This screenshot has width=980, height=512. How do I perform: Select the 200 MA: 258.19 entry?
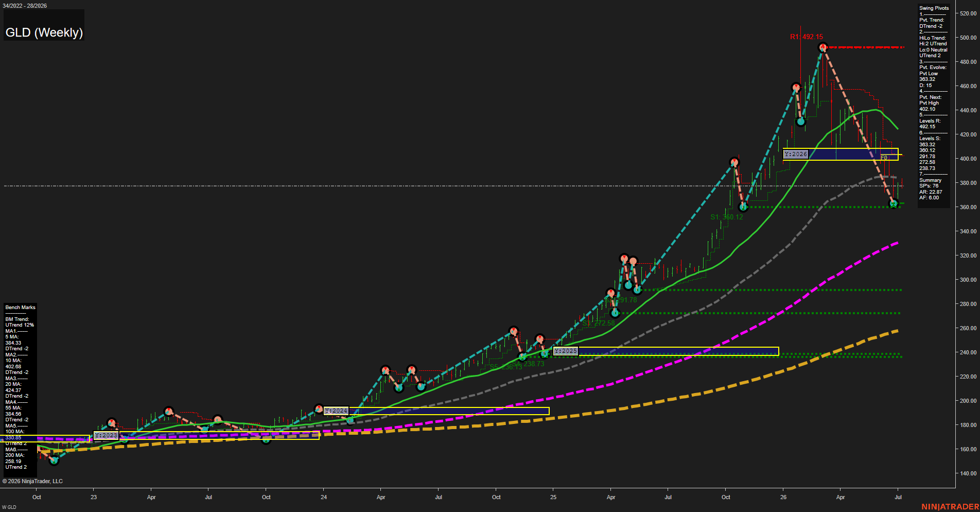[x=15, y=458]
